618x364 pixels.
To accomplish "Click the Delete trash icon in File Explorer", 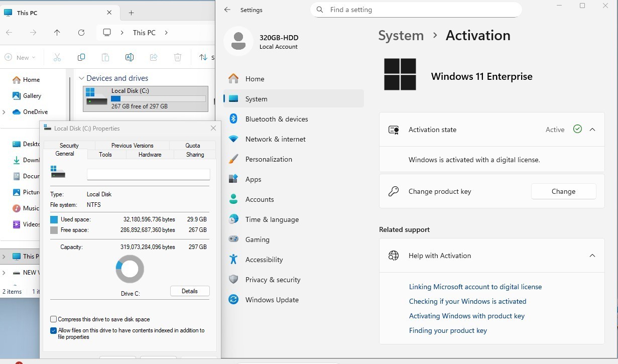I will pyautogui.click(x=178, y=58).
